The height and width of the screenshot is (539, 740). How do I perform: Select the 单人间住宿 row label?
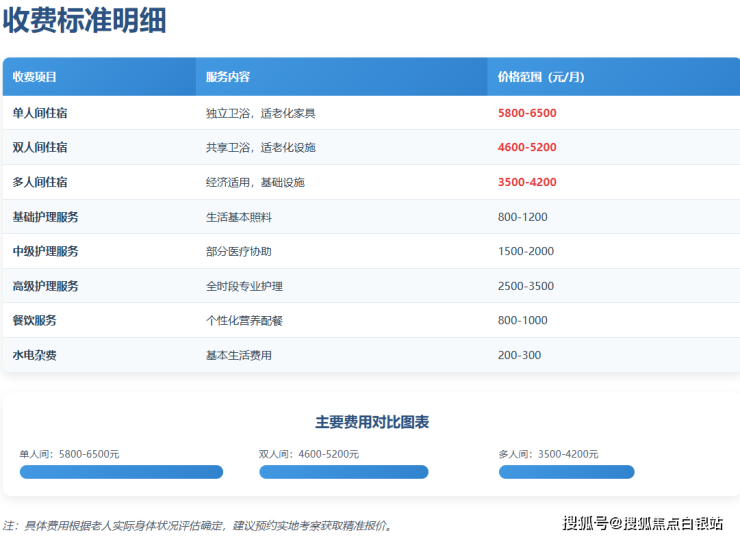[40, 113]
